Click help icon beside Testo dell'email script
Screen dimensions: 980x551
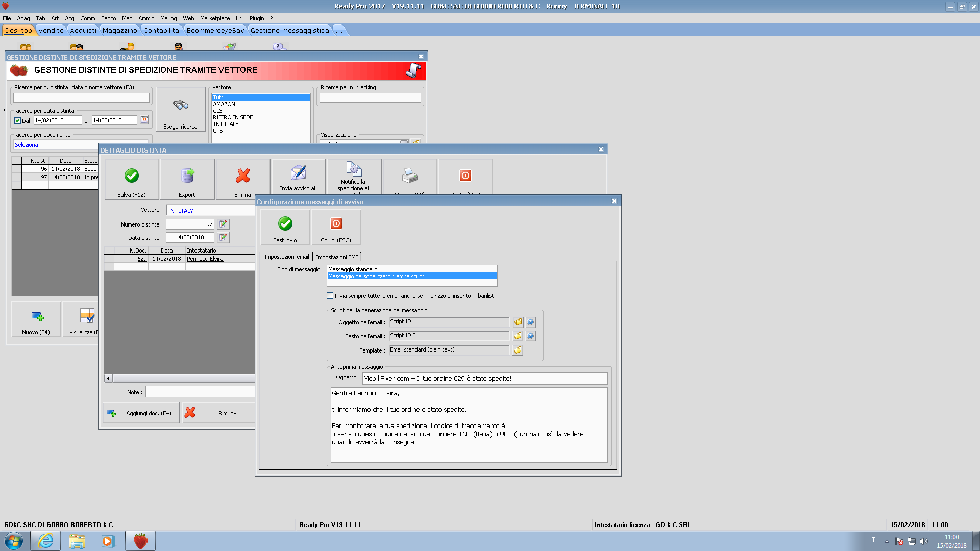click(x=530, y=336)
